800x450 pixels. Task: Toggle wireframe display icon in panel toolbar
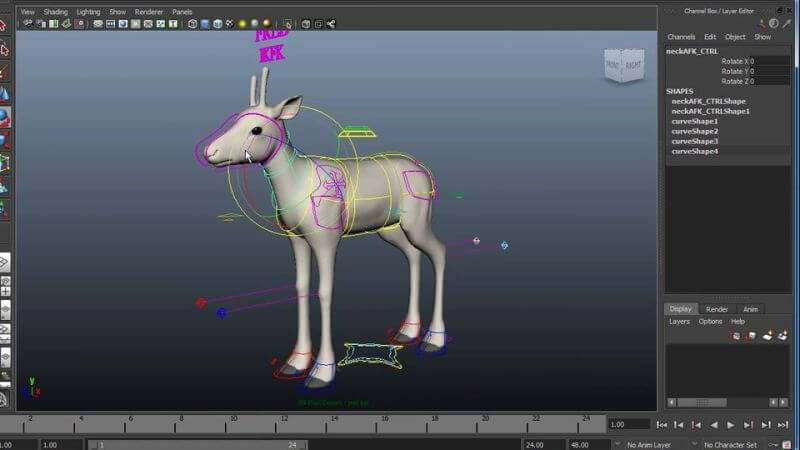coord(192,23)
